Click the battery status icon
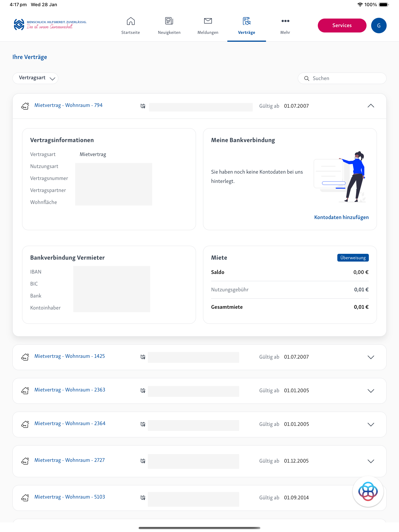 [x=384, y=5]
